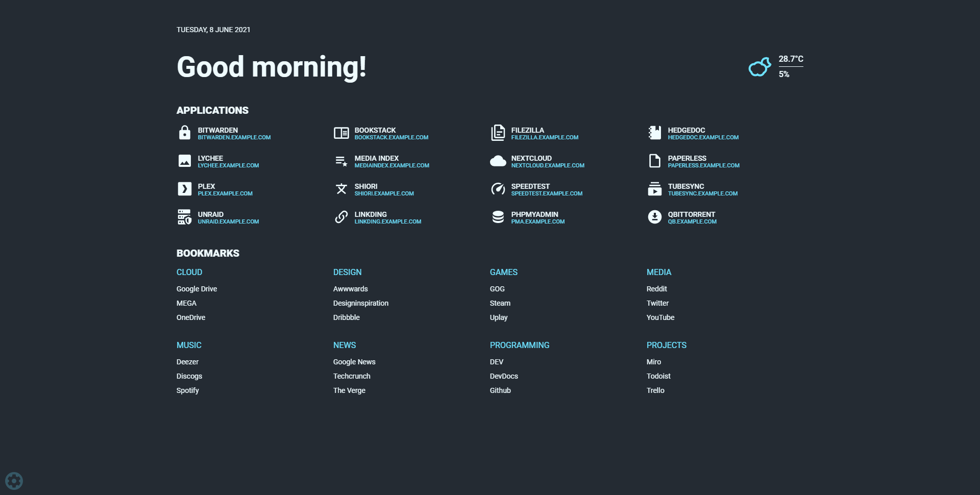Click the Steam games bookmark
Image resolution: width=980 pixels, height=495 pixels.
click(x=500, y=303)
